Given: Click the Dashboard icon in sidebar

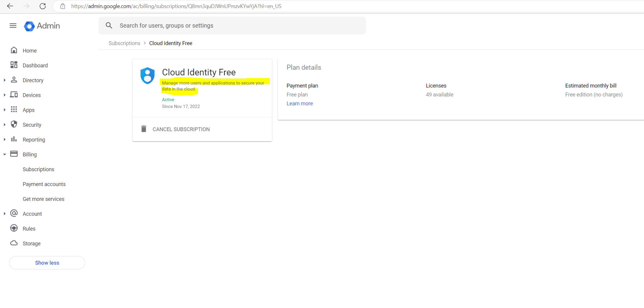Looking at the screenshot, I should click(14, 65).
